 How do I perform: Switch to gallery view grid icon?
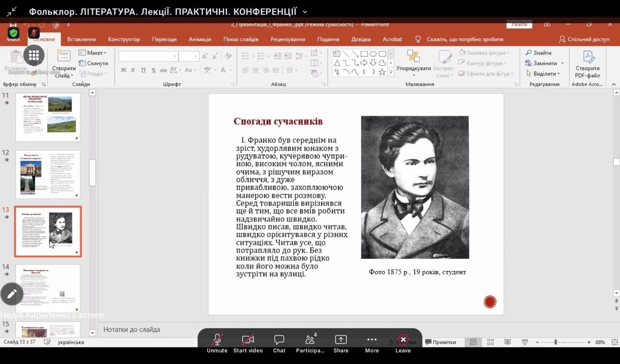point(34,55)
